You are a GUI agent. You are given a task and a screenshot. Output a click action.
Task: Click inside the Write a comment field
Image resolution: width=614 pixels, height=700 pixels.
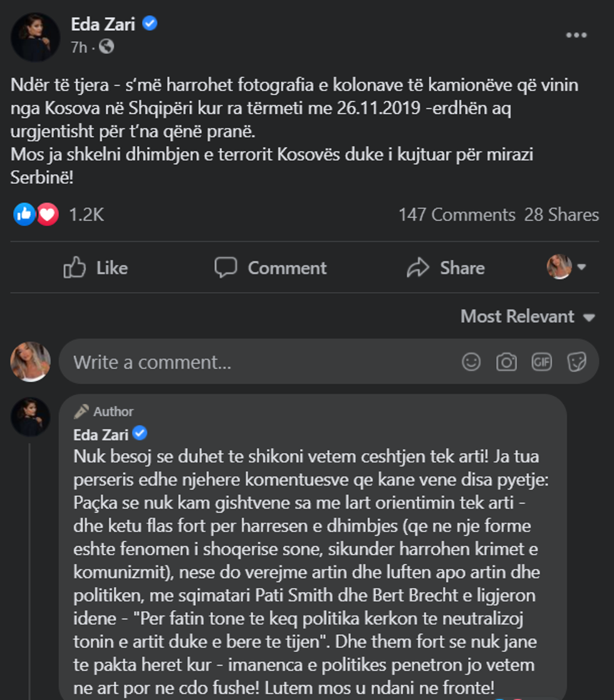pyautogui.click(x=251, y=362)
